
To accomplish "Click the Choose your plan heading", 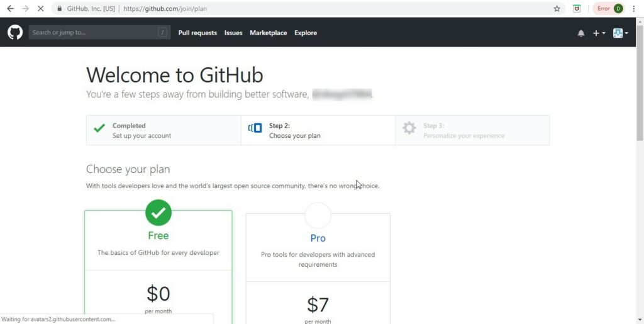I will click(x=128, y=169).
